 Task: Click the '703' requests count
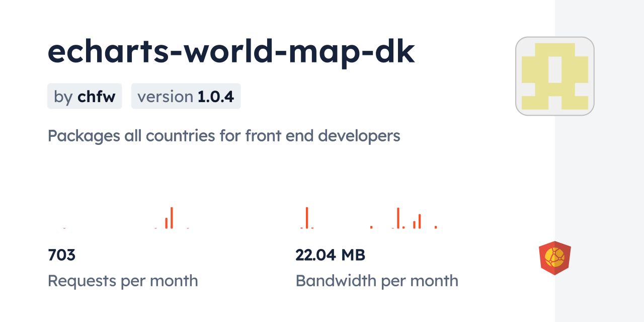click(61, 255)
